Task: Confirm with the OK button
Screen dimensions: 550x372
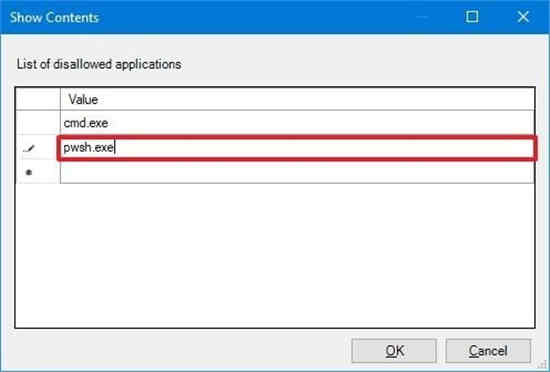Action: 394,351
